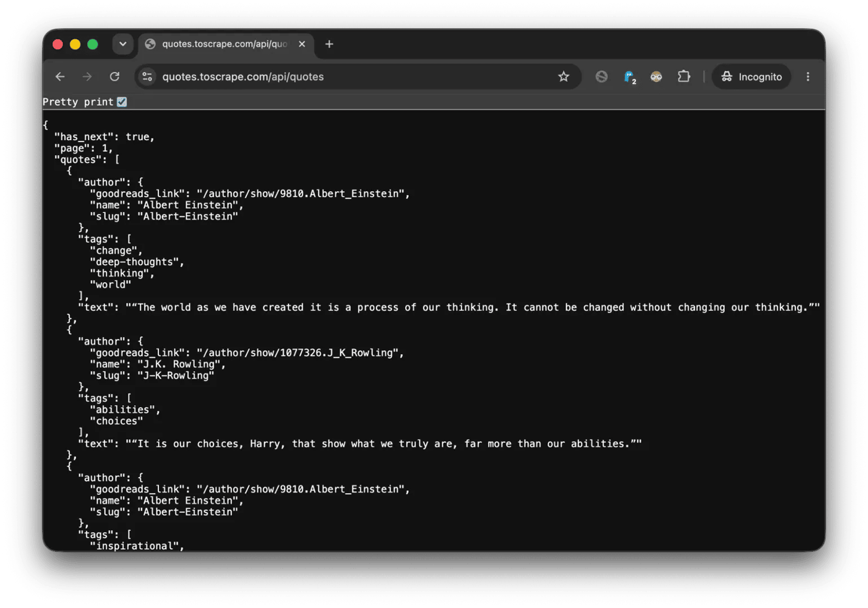Click the yellow minimize window button
This screenshot has height=608, width=868.
pos(75,44)
